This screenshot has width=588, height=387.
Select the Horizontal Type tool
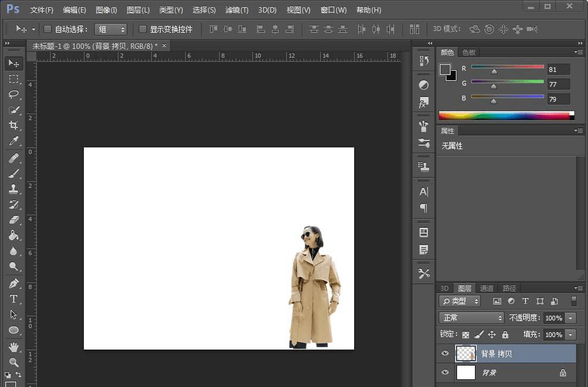[14, 299]
